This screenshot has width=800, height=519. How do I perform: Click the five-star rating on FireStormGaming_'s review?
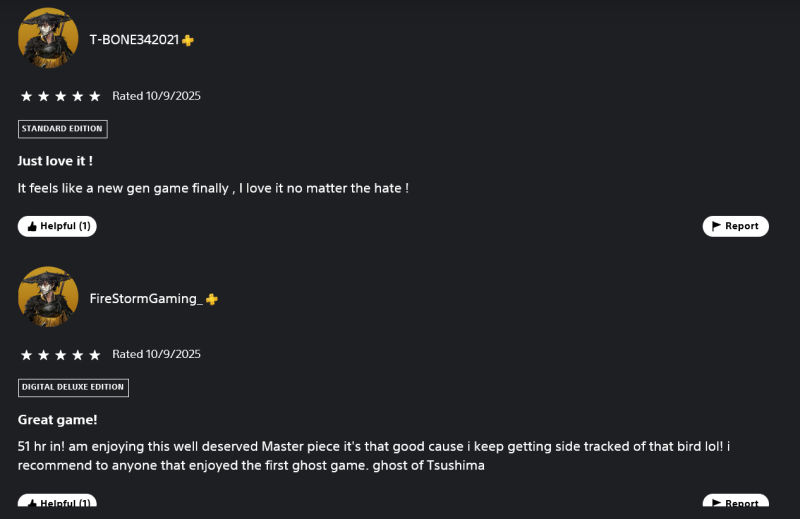point(61,355)
